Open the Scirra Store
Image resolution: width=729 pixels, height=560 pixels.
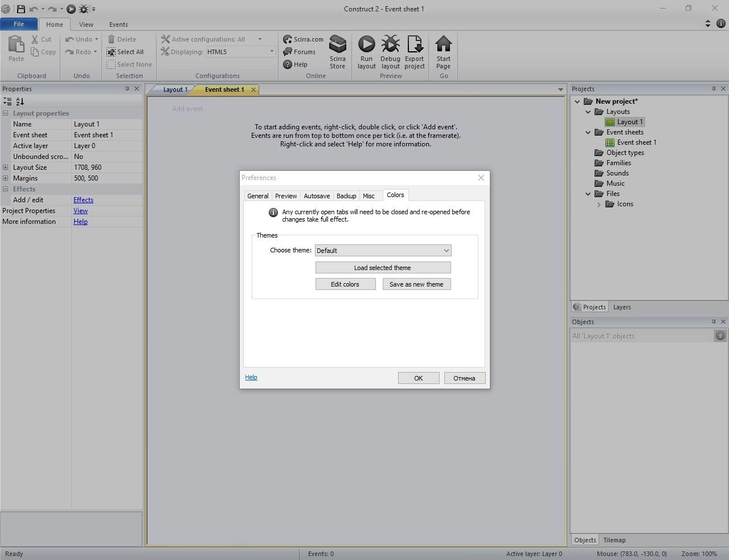point(337,52)
